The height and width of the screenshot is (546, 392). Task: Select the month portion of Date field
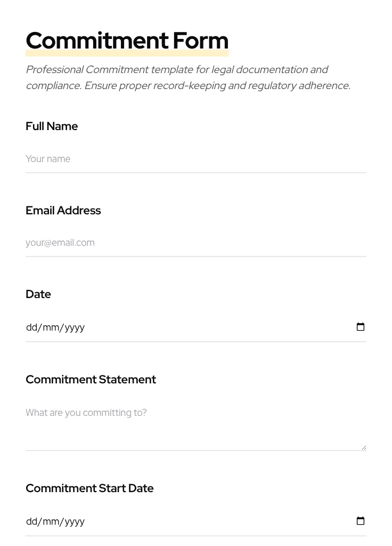[x=51, y=327]
